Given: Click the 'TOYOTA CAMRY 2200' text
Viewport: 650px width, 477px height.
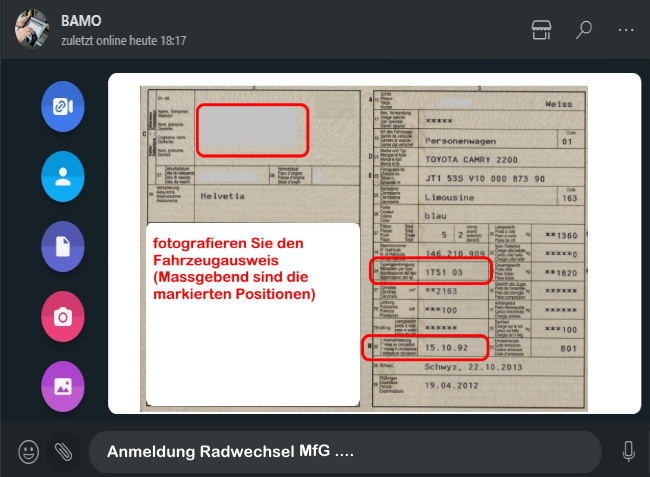Looking at the screenshot, I should coord(471,160).
